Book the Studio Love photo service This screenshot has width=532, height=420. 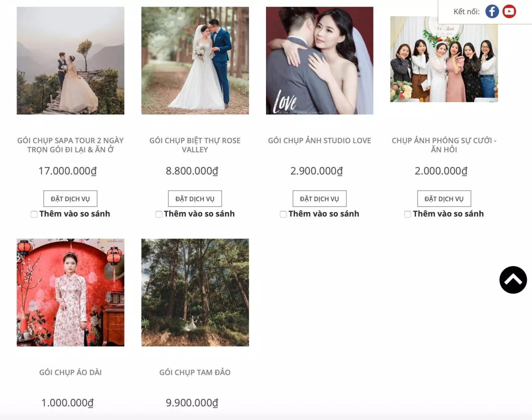click(x=320, y=199)
